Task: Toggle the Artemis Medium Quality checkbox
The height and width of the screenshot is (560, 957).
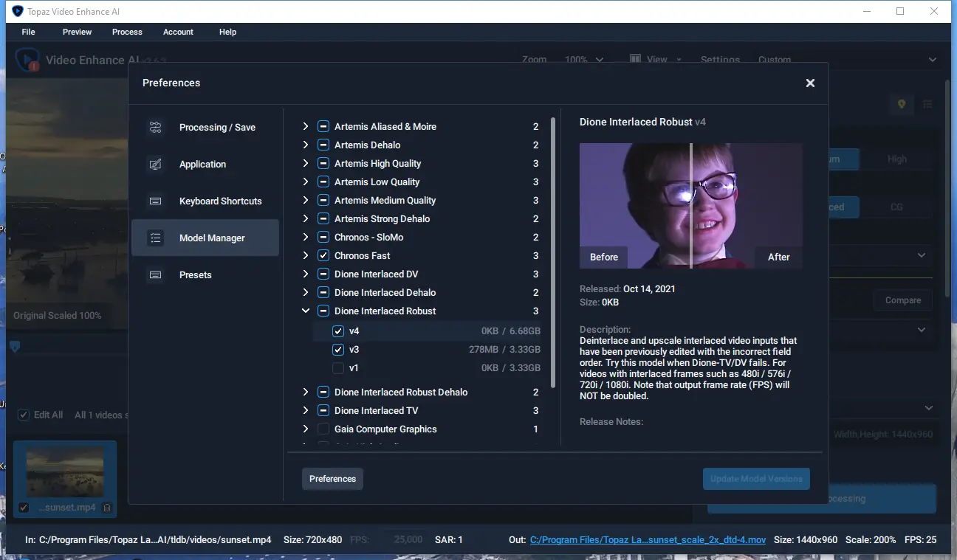Action: click(x=323, y=201)
